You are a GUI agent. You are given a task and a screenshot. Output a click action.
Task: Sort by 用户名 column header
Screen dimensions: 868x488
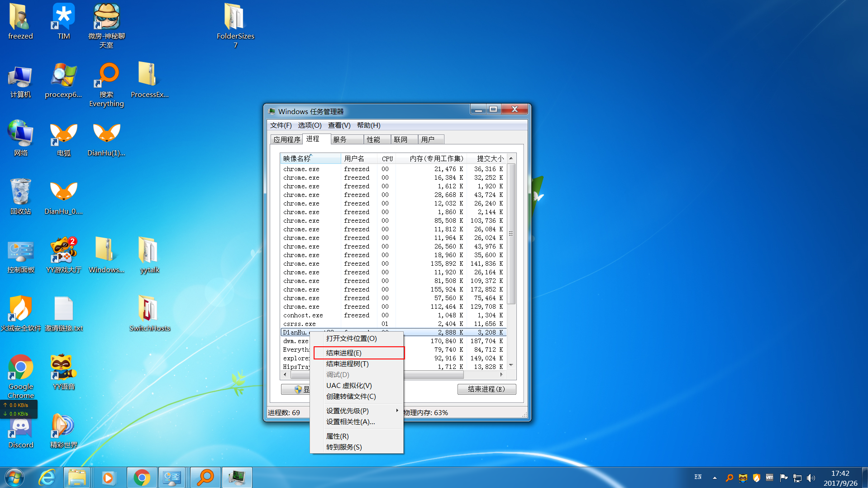tap(359, 158)
